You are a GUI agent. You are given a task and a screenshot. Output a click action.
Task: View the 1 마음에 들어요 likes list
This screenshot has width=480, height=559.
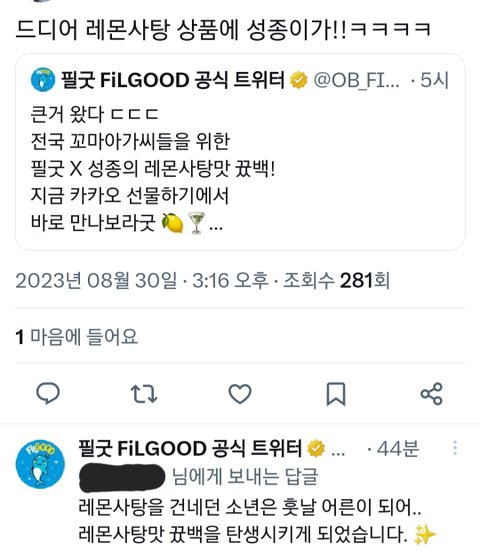pos(77,337)
